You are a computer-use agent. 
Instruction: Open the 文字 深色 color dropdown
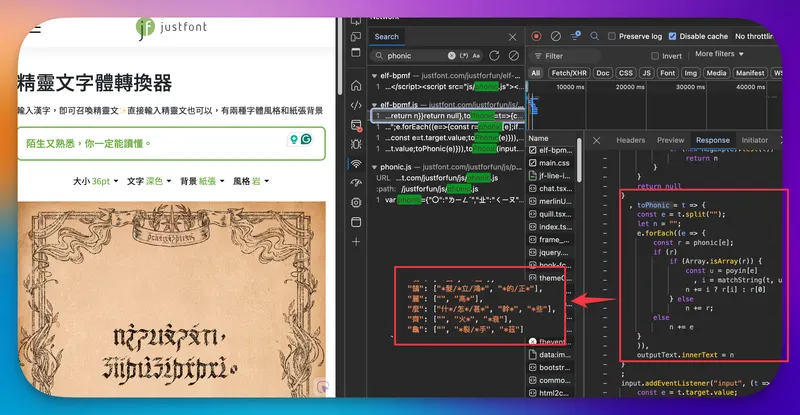tap(149, 181)
